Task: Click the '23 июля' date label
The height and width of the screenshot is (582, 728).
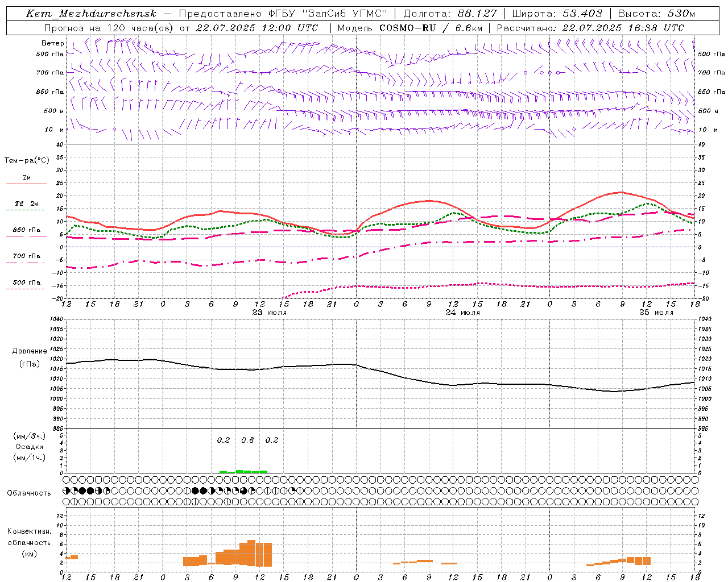Action: [270, 313]
